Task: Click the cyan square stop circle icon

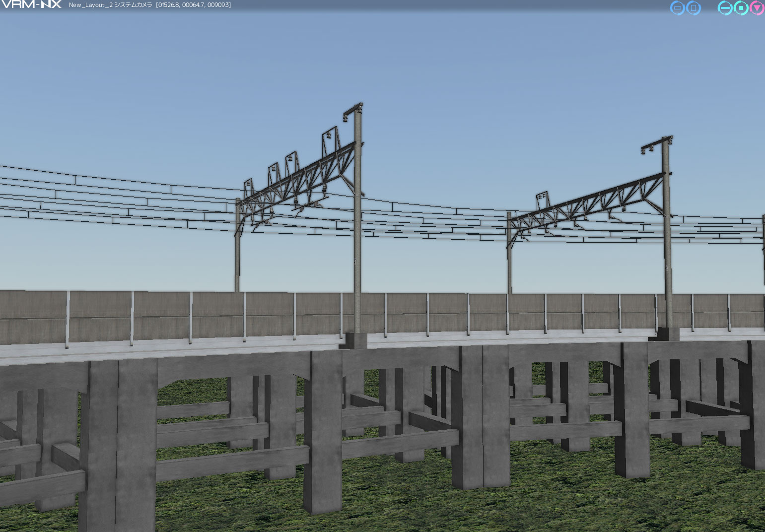Action: coord(741,8)
